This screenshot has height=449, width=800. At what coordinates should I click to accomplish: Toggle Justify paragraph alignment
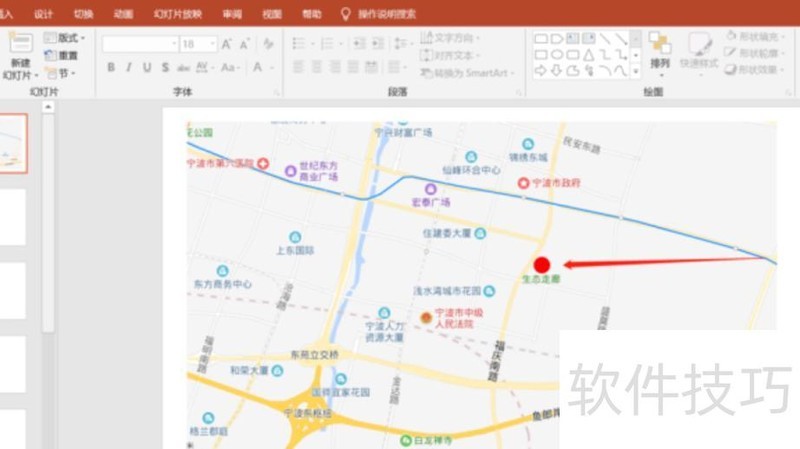(353, 67)
